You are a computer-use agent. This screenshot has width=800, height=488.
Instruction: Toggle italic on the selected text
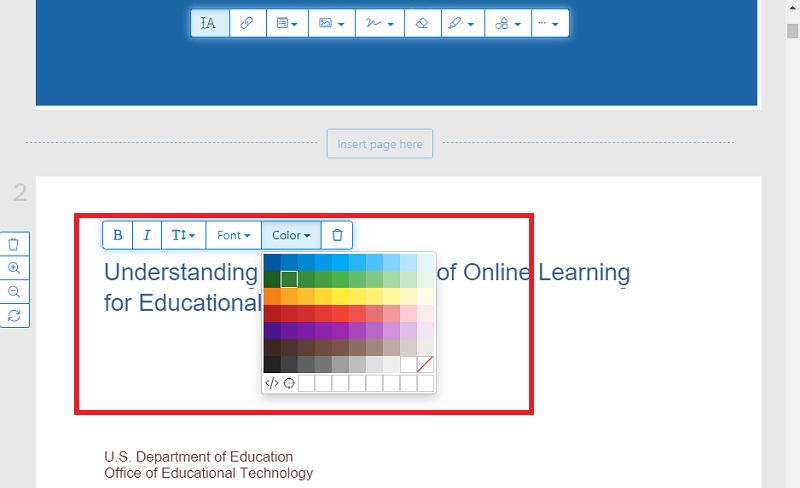tap(147, 235)
